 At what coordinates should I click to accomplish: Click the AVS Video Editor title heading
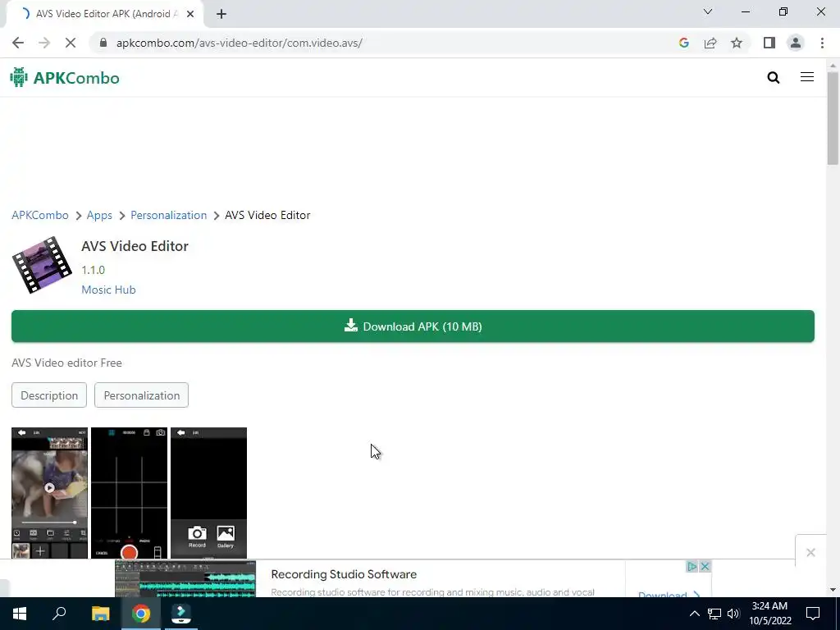(x=135, y=246)
